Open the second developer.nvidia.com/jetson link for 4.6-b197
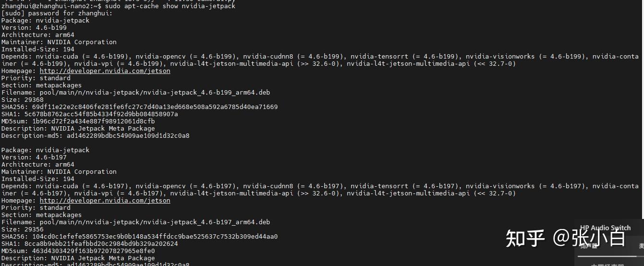The height and width of the screenshot is (266, 644). point(105,201)
